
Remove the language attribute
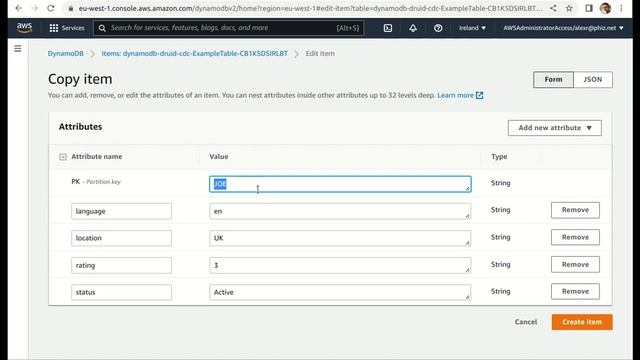pos(575,210)
